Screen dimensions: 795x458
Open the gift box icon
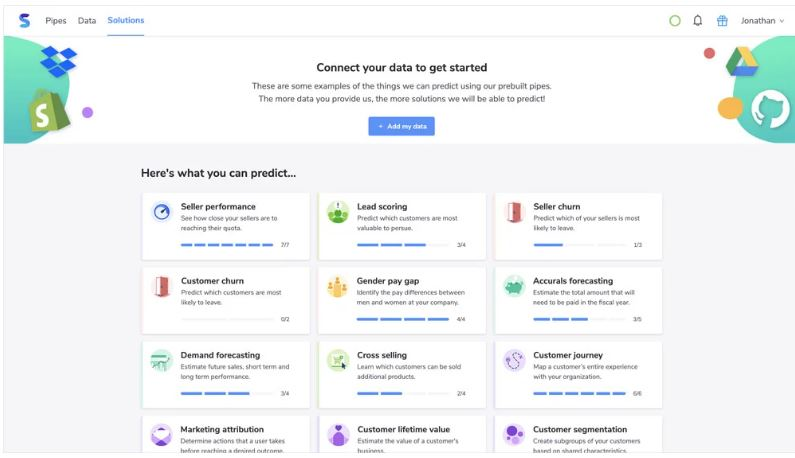coord(722,21)
